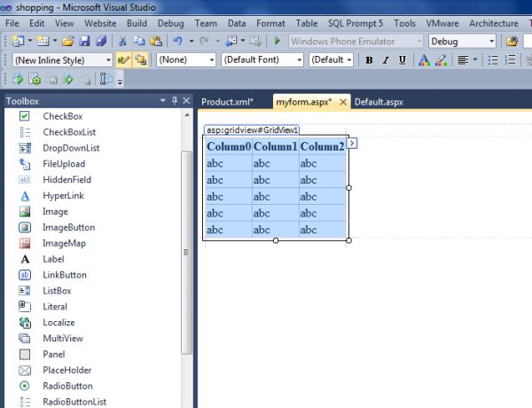The width and height of the screenshot is (532, 408).
Task: Click the Add New Item toolbar icon
Action: [x=43, y=41]
